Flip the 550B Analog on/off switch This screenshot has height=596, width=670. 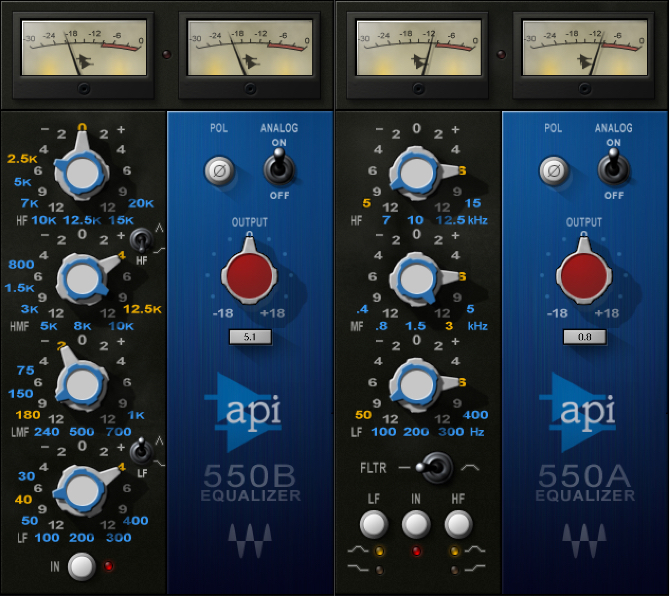point(279,167)
